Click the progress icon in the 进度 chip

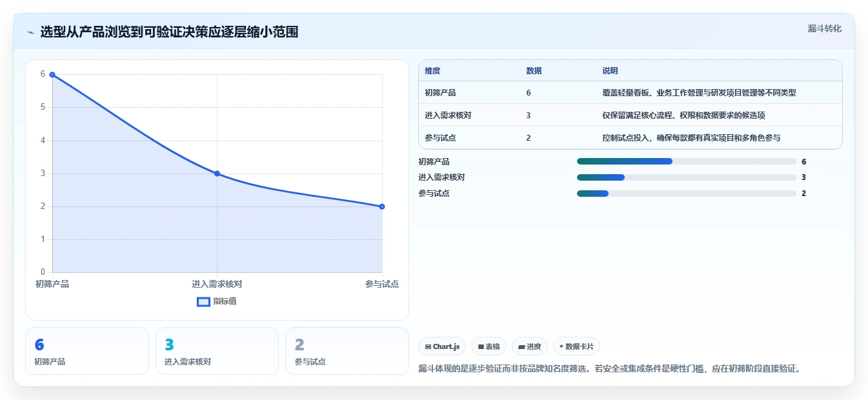coord(521,347)
